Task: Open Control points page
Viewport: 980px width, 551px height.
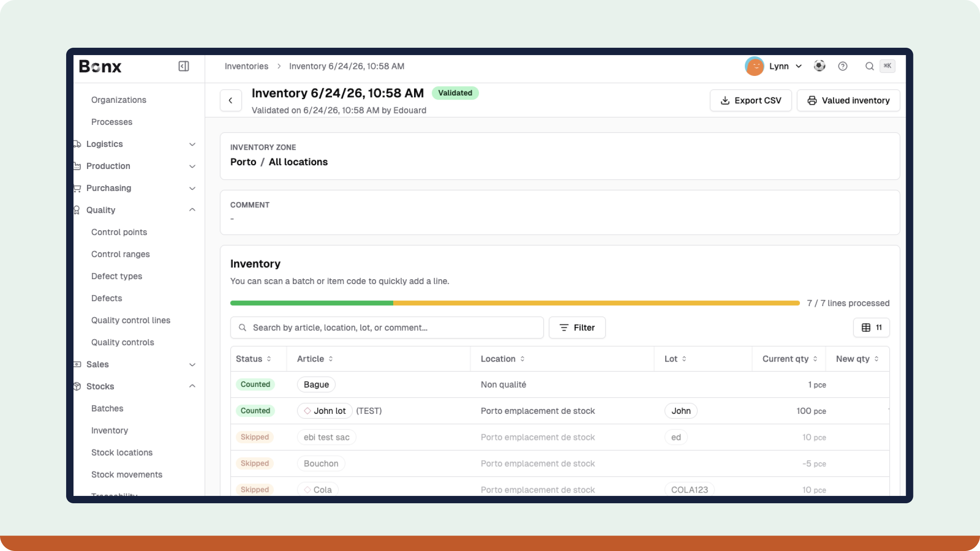Action: click(119, 232)
